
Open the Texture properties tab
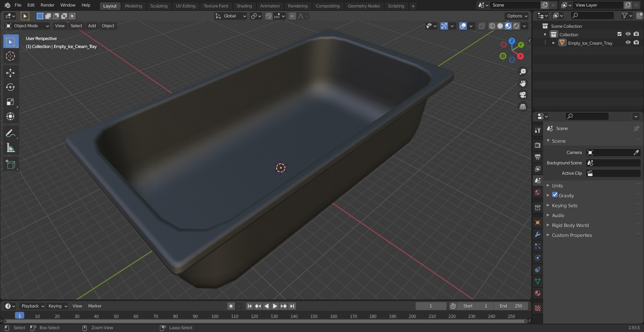pos(537,308)
